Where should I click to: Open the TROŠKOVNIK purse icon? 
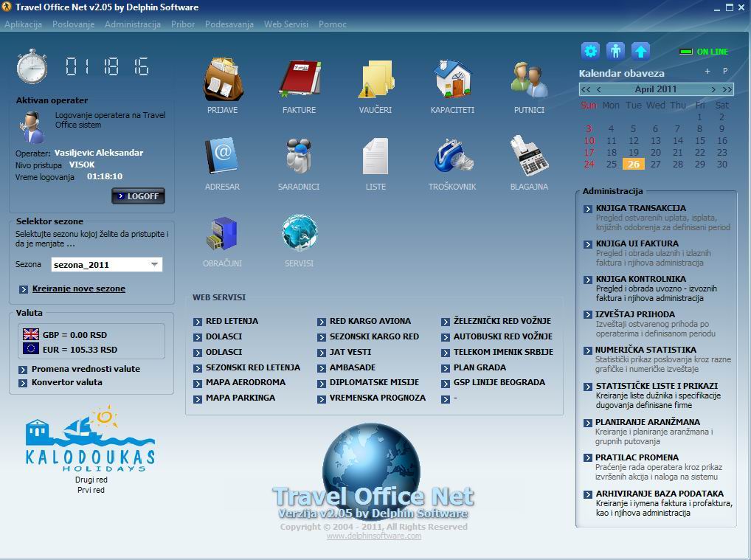pyautogui.click(x=453, y=156)
